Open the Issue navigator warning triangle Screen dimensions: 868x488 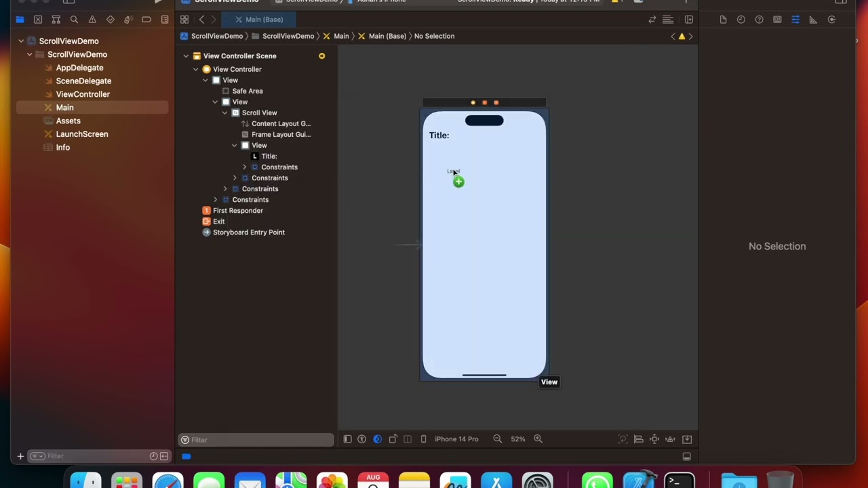pos(92,20)
